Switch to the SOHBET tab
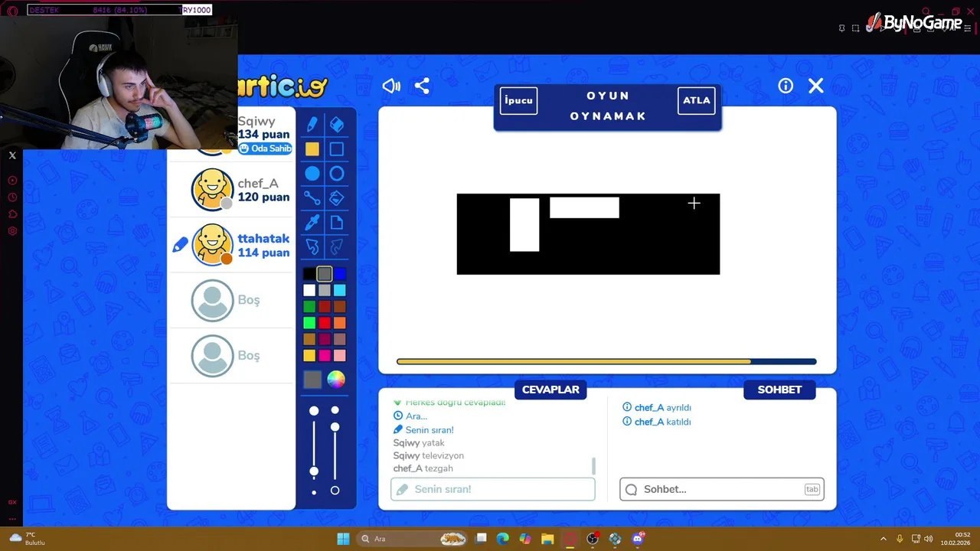This screenshot has width=980, height=551. click(779, 390)
